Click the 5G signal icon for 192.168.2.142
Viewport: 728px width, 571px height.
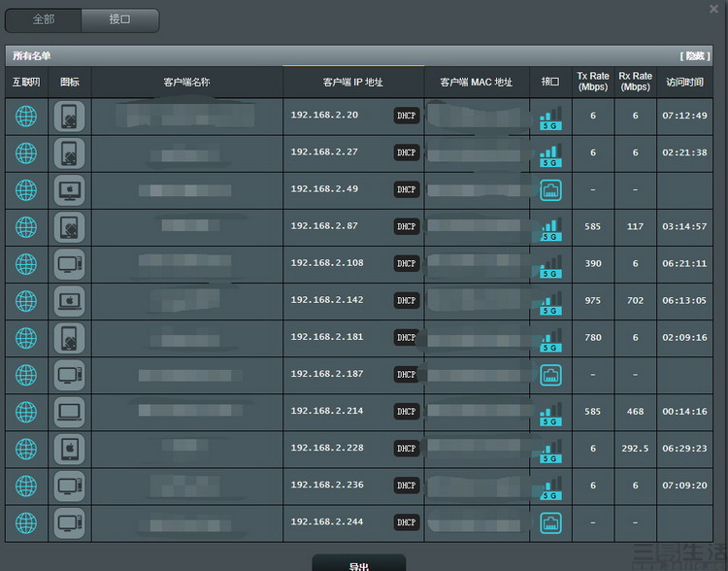pyautogui.click(x=550, y=301)
